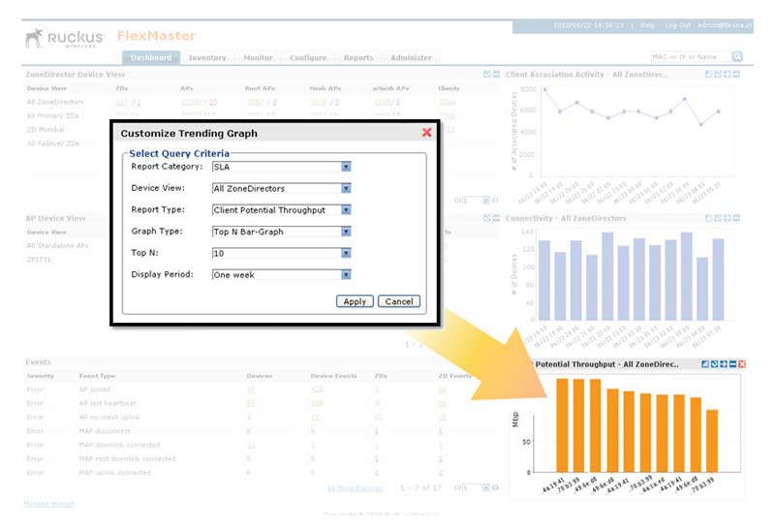Click shortest orange bar in Potential Throughput chart
Viewport: 775px width, 532px height.
point(712,441)
